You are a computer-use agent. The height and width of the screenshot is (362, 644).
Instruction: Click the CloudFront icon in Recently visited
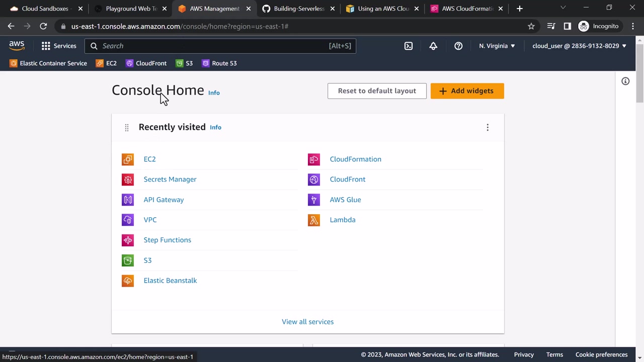tap(314, 179)
